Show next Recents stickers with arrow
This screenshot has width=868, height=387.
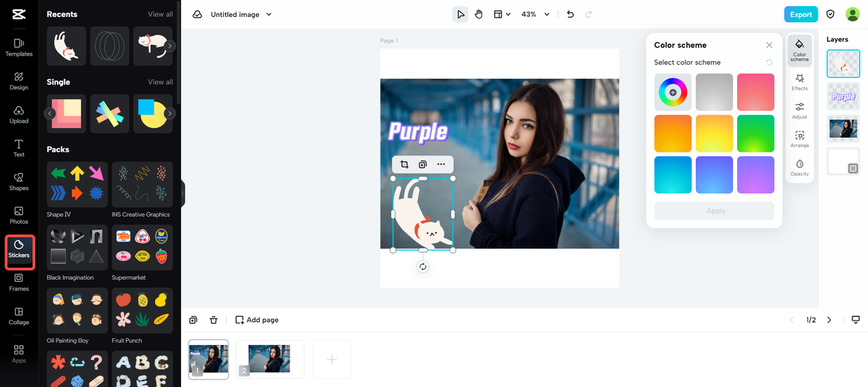coord(170,46)
